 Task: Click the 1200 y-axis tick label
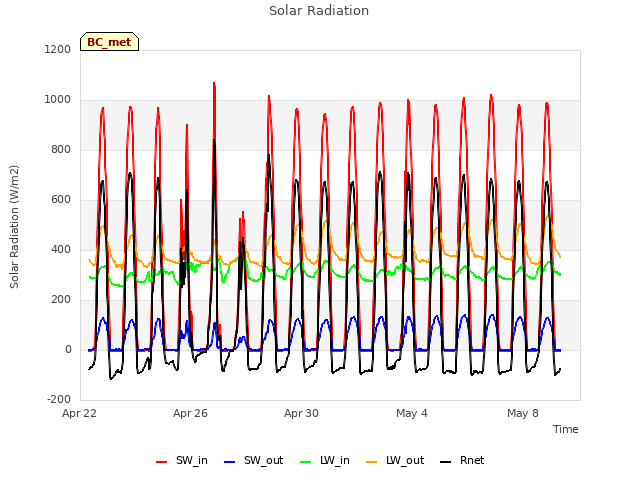(x=58, y=49)
